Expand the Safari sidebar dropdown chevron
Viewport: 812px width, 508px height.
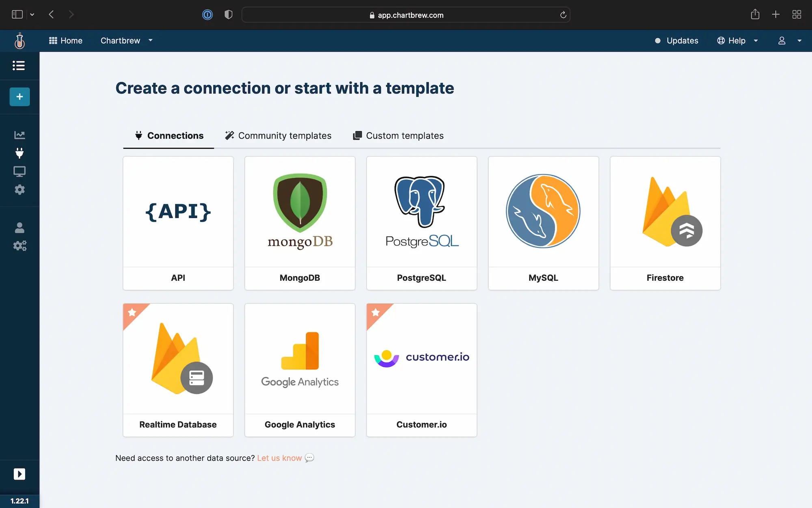(x=32, y=15)
